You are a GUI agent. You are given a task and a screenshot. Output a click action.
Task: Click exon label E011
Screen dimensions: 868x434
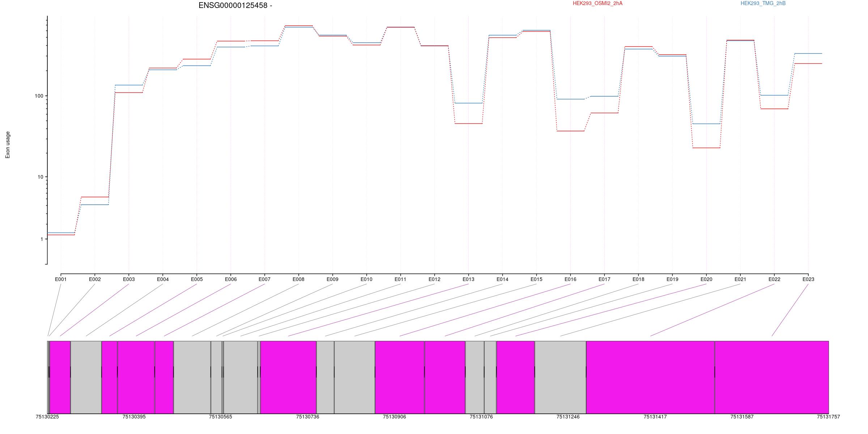click(x=400, y=279)
